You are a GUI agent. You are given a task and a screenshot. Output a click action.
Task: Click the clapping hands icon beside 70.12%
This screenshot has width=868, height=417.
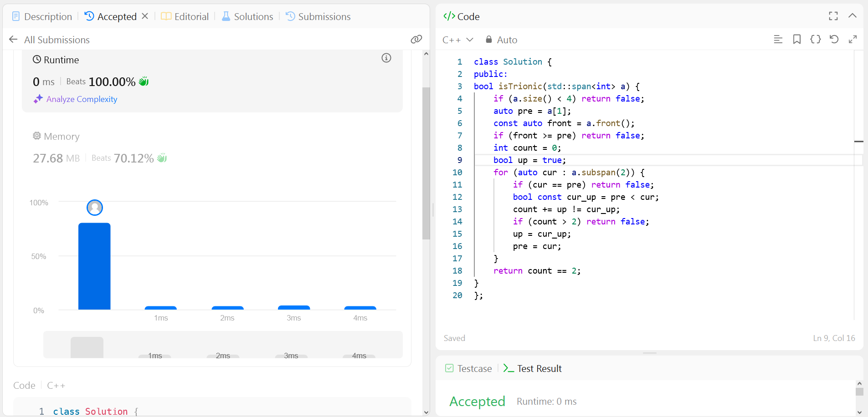click(x=162, y=158)
